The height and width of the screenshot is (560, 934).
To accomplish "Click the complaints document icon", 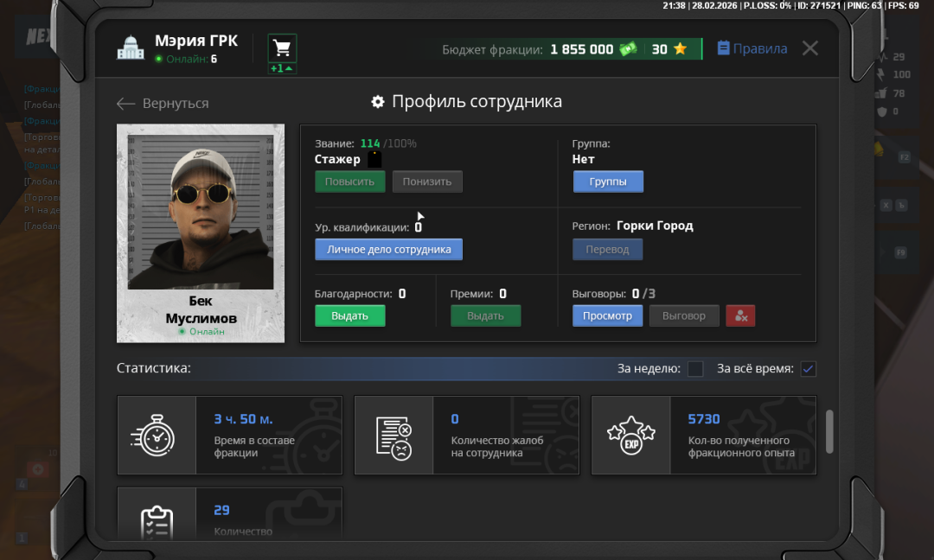I will pos(393,436).
